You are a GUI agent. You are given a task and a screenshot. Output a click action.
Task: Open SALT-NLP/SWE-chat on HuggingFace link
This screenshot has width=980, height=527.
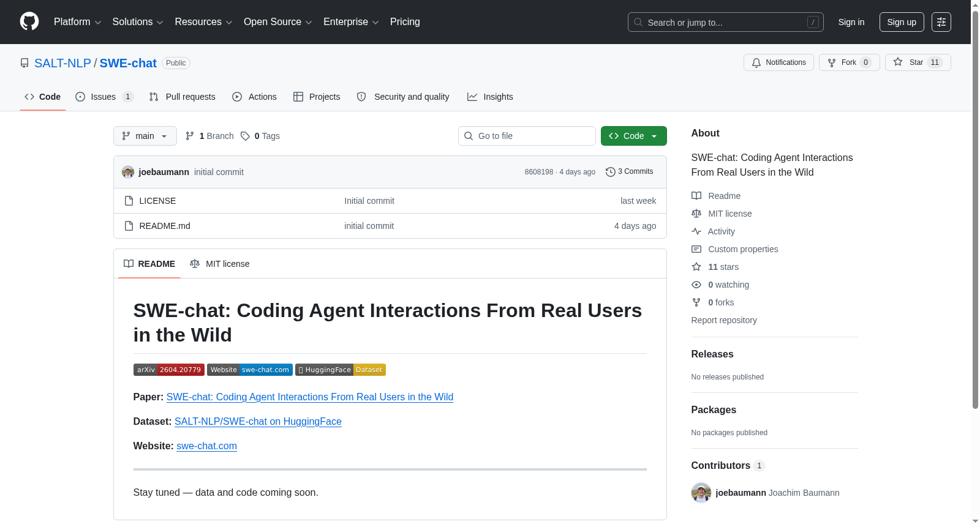(258, 421)
